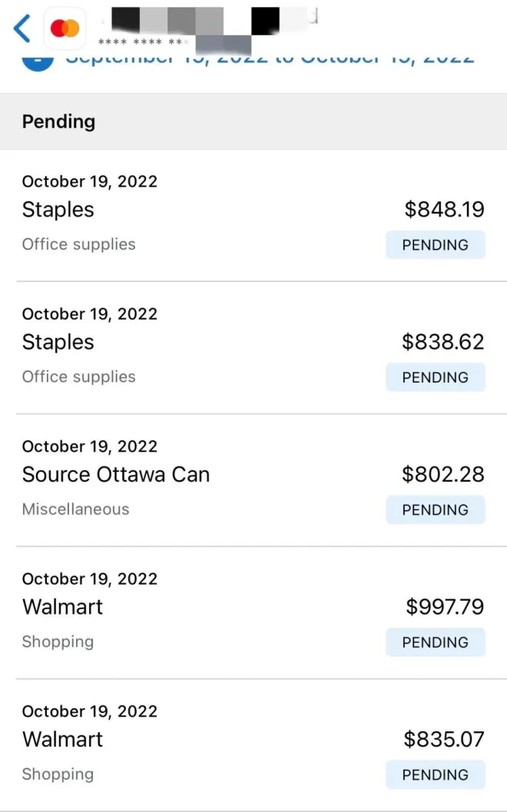Screen dimensions: 507x812
Task: Tap the $802.28 amount
Action: click(442, 474)
